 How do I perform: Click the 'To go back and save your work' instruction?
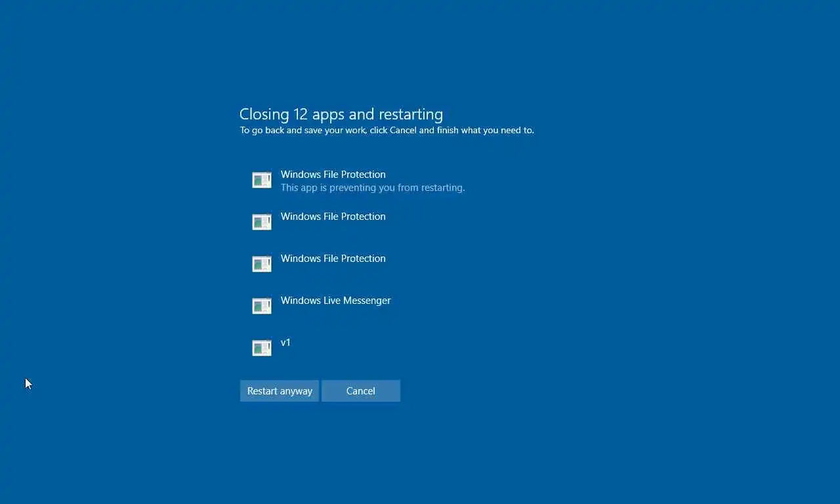tap(387, 131)
